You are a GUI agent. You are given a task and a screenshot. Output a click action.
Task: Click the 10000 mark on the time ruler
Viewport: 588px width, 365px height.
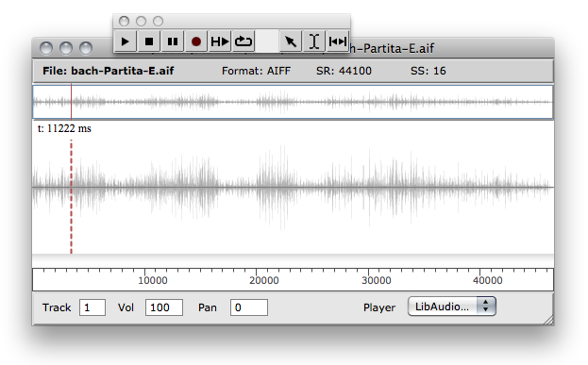point(153,280)
